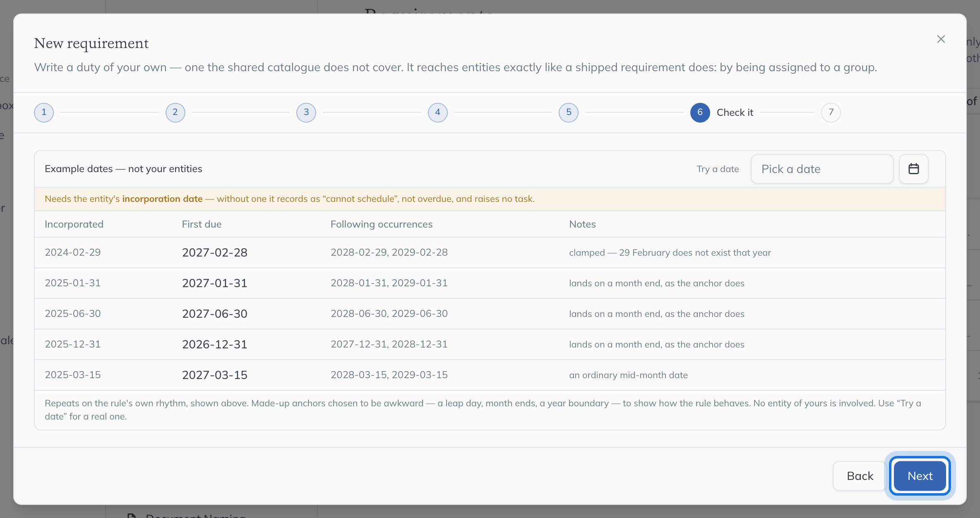Click occurrences 2028-02-29, 2029-02-28
The height and width of the screenshot is (518, 980).
coord(389,252)
